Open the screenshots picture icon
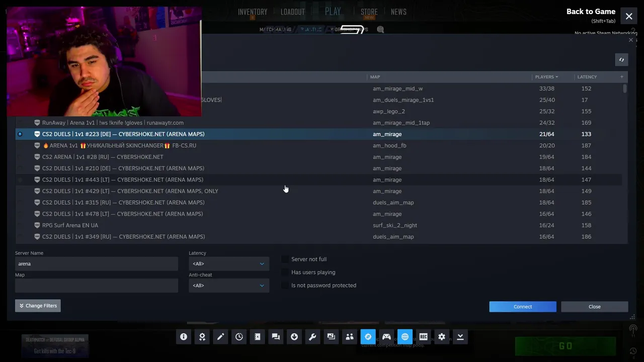644x362 pixels. coord(331,337)
